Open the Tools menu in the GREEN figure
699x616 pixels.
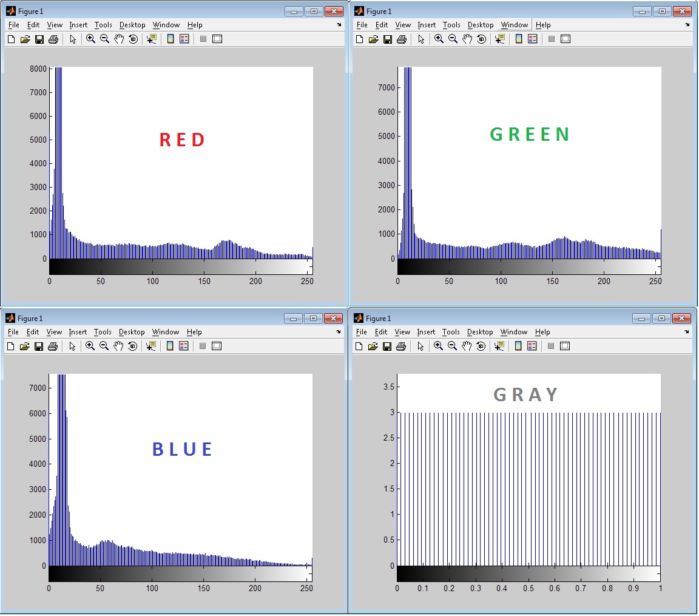click(x=451, y=24)
